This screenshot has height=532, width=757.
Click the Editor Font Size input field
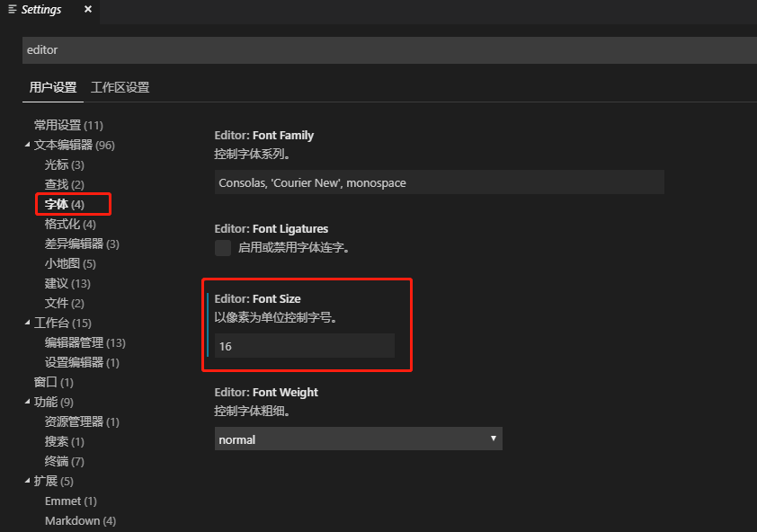306,345
